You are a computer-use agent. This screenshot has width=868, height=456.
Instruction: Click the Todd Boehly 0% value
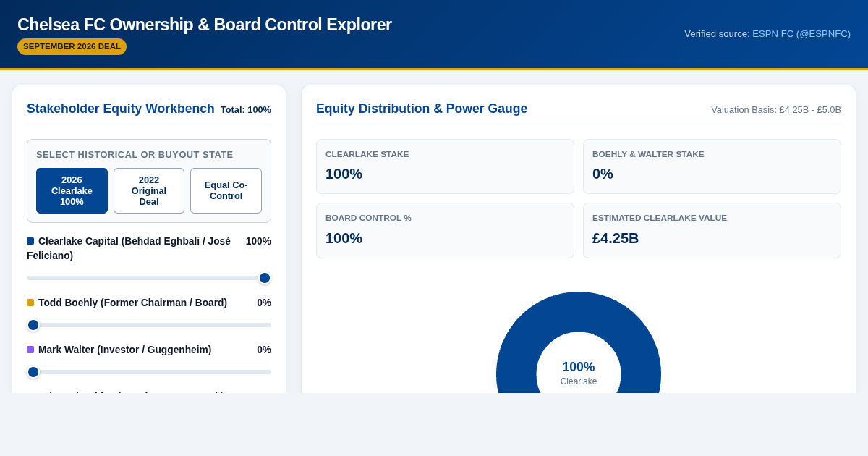[x=264, y=303]
